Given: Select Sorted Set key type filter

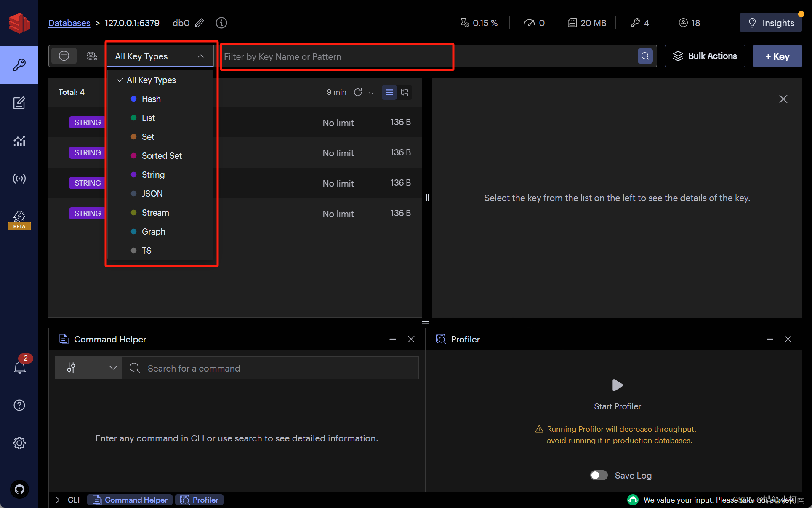Looking at the screenshot, I should coord(161,156).
